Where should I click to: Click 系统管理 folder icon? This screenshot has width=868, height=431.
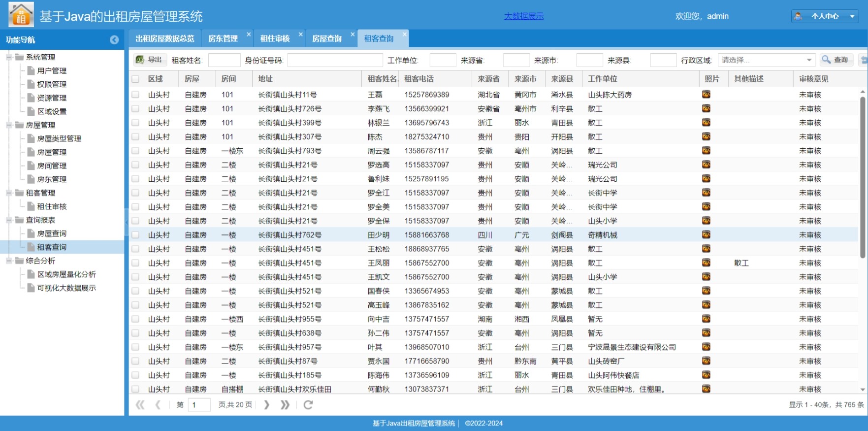click(x=19, y=57)
